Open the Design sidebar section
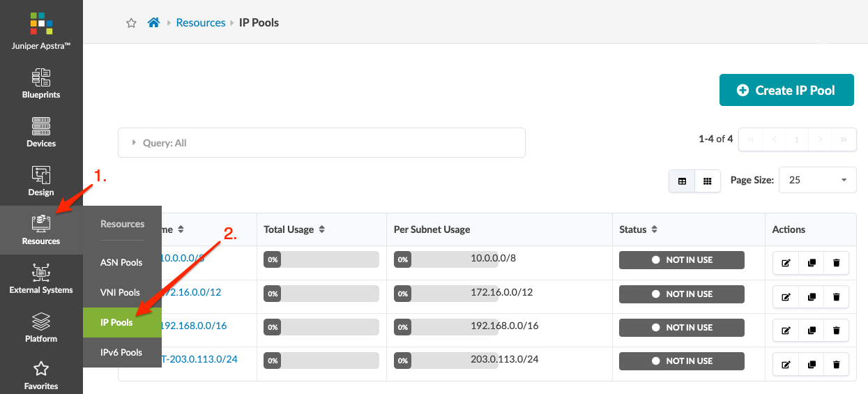 pyautogui.click(x=41, y=181)
